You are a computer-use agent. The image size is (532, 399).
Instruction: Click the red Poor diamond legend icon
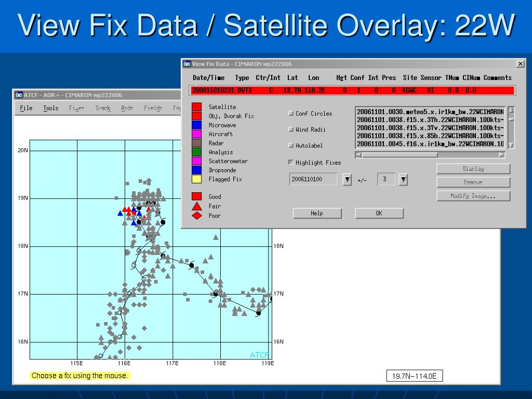pos(197,216)
